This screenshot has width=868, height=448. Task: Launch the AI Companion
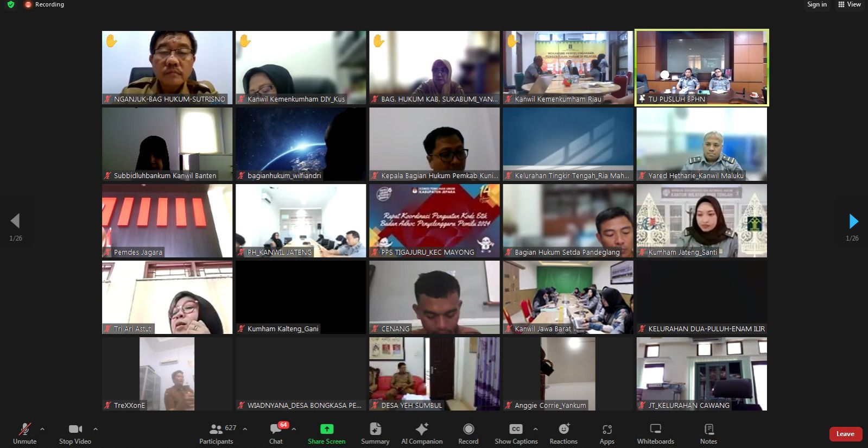pos(422,434)
